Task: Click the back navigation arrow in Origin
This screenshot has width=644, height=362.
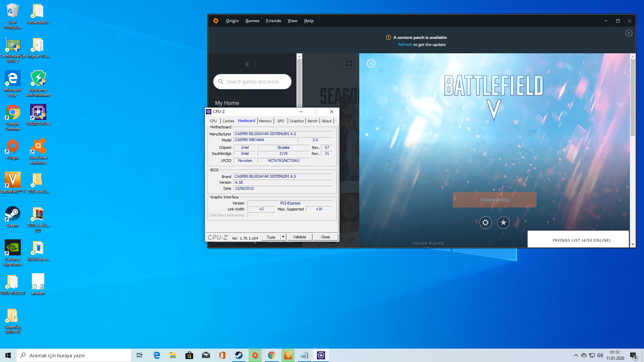Action: click(247, 64)
